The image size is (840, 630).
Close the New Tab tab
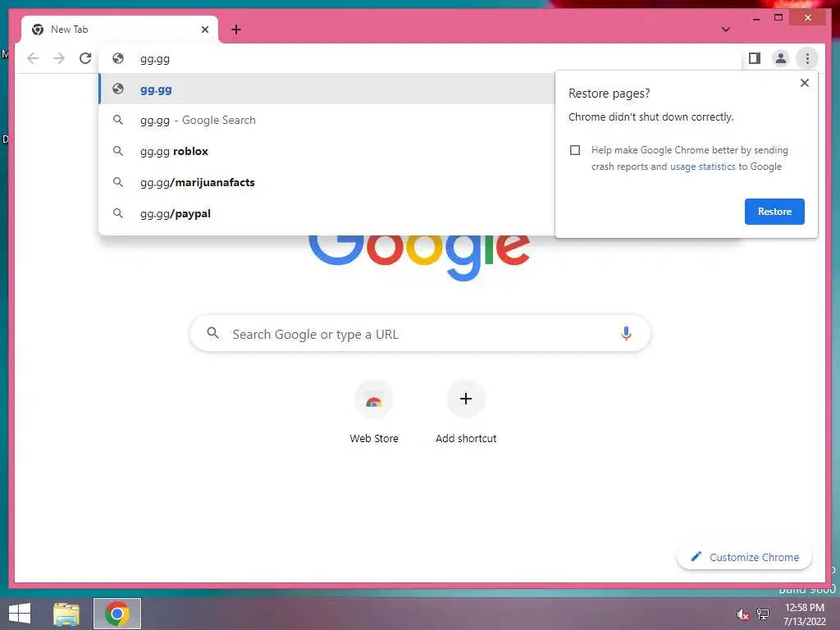click(x=204, y=30)
